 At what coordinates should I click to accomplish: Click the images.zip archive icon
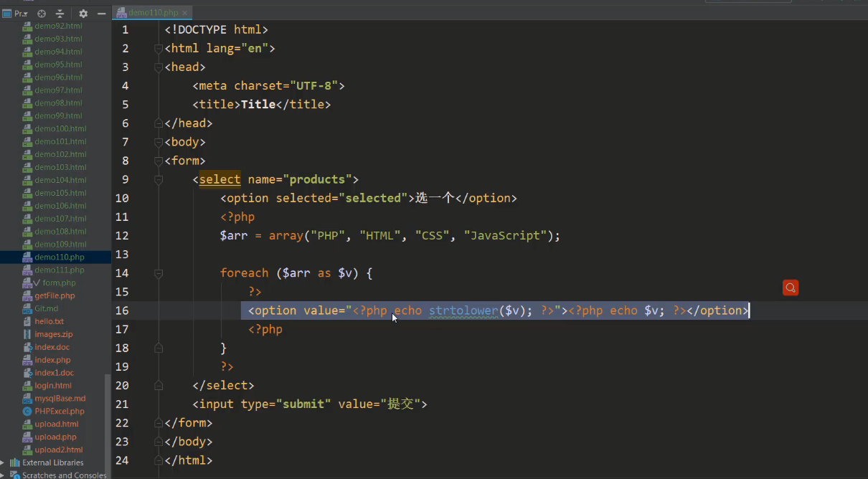(27, 334)
